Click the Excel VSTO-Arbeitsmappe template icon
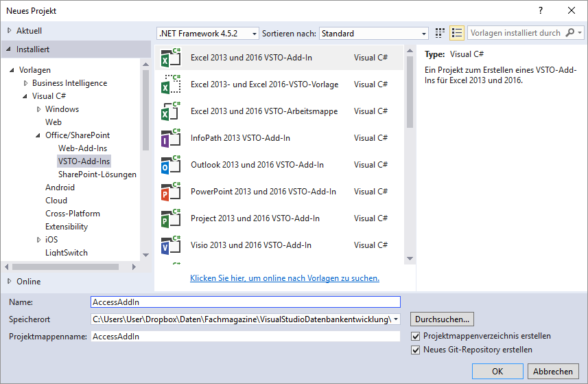This screenshot has width=588, height=384. coord(171,111)
